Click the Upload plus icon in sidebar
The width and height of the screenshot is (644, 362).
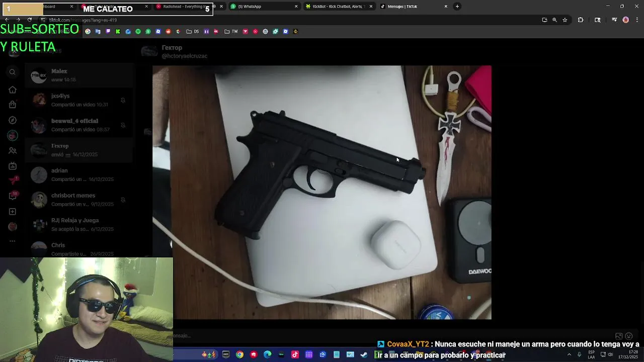point(13,212)
